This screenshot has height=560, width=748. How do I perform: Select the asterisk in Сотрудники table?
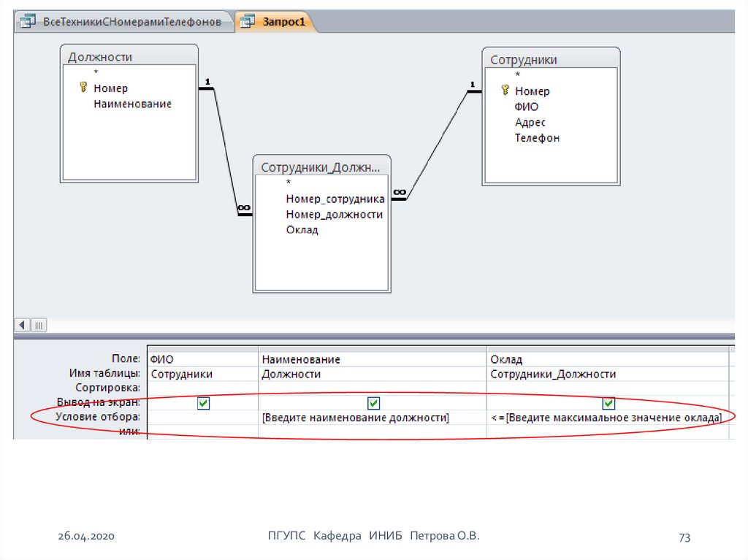518,75
